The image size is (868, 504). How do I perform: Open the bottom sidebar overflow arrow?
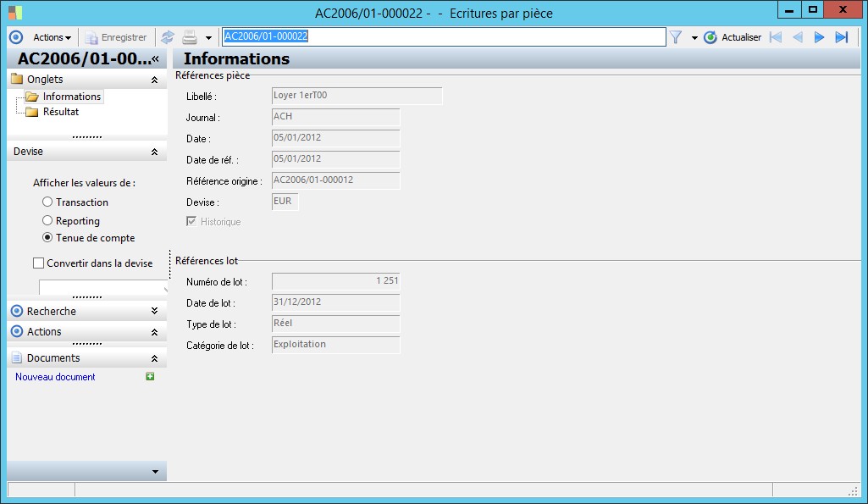click(x=155, y=472)
